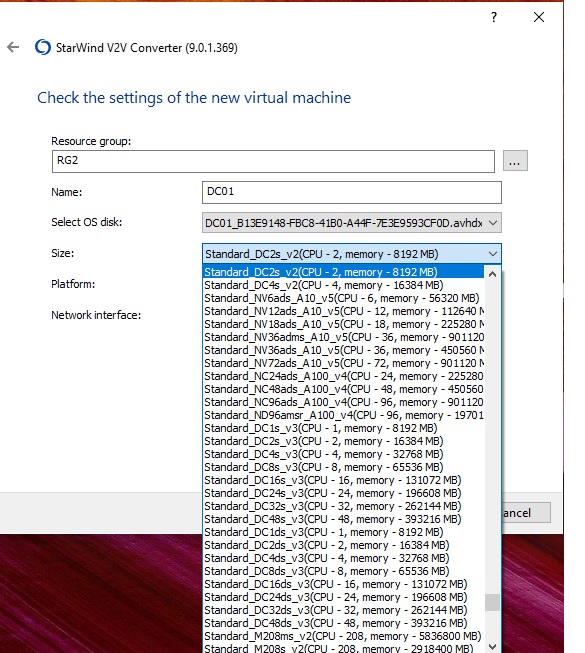Click the page heading about new virtual machine
Image resolution: width=585 pixels, height=653 pixels.
194,98
